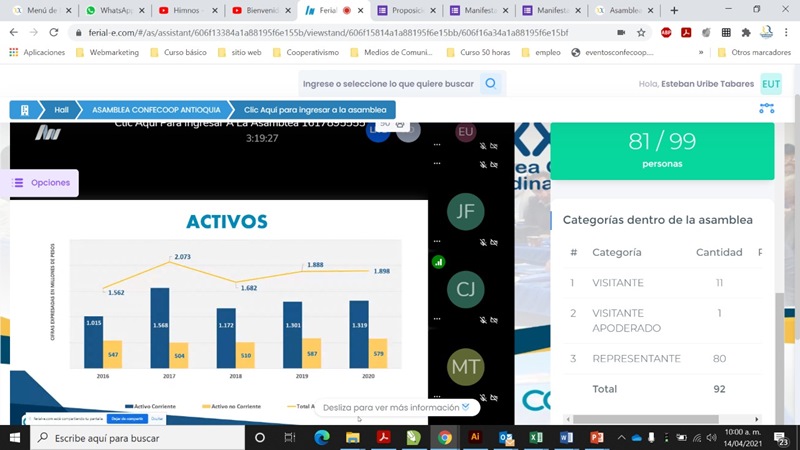Open EUT user avatar menu
800x450 pixels.
(x=771, y=84)
